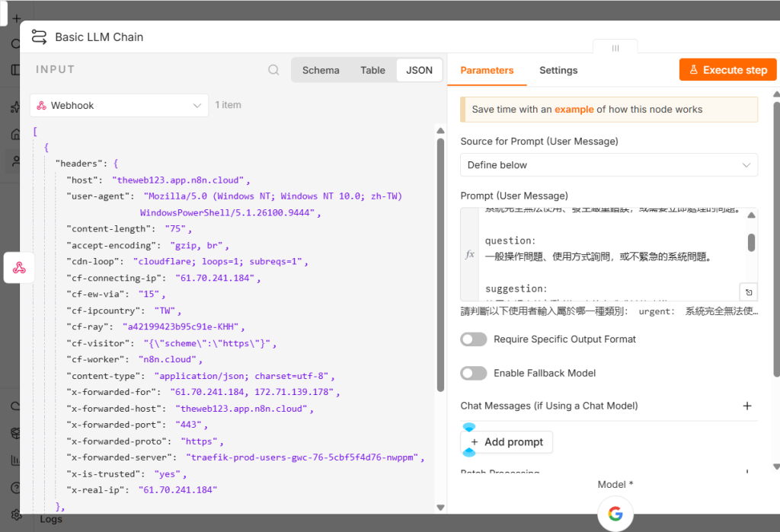This screenshot has width=780, height=532.
Task: Click the fx expression icon in the prompt
Action: tap(469, 254)
